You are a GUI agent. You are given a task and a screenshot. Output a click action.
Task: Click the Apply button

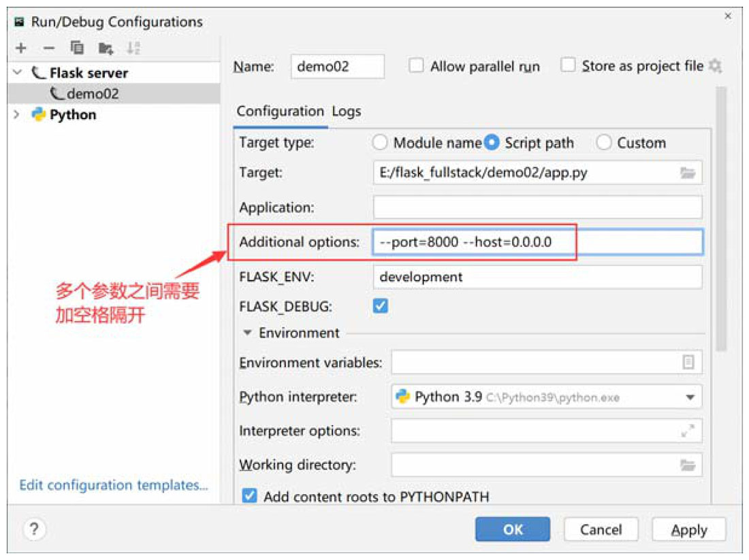688,529
